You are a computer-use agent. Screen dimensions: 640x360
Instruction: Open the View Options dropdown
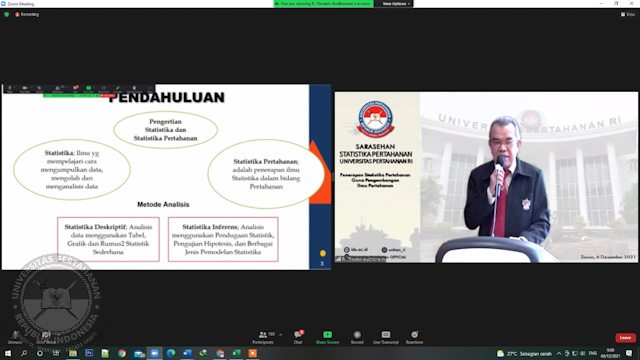point(396,4)
